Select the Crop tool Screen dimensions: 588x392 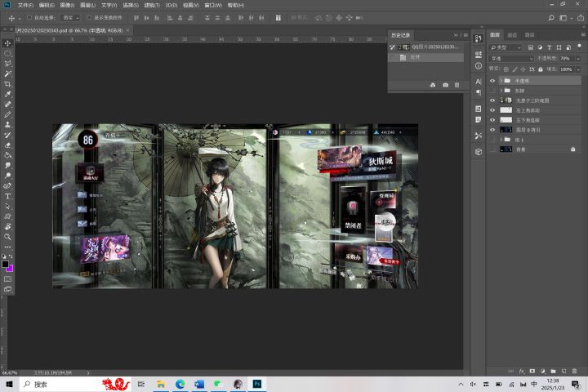pyautogui.click(x=7, y=84)
